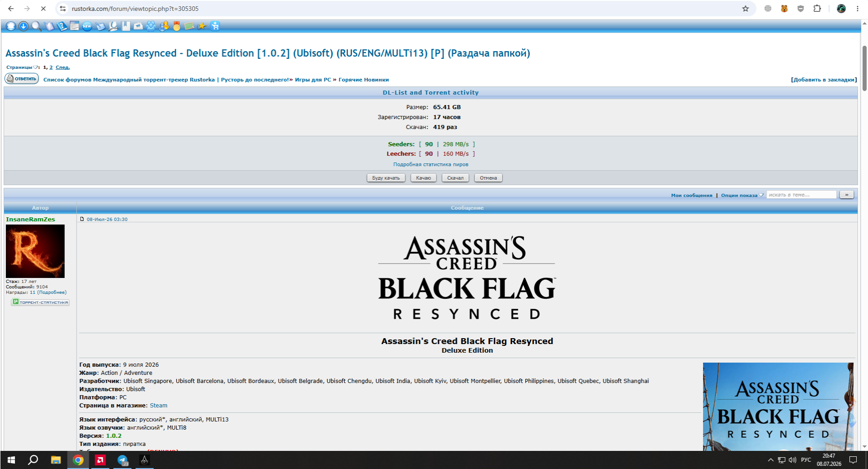Click the 'Отмена' button
The height and width of the screenshot is (469, 868).
pyautogui.click(x=488, y=178)
